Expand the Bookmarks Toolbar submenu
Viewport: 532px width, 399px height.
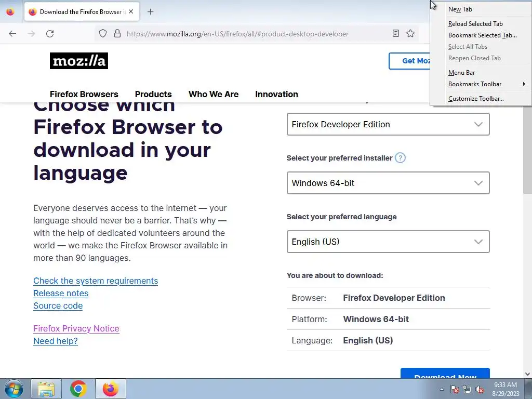point(481,84)
